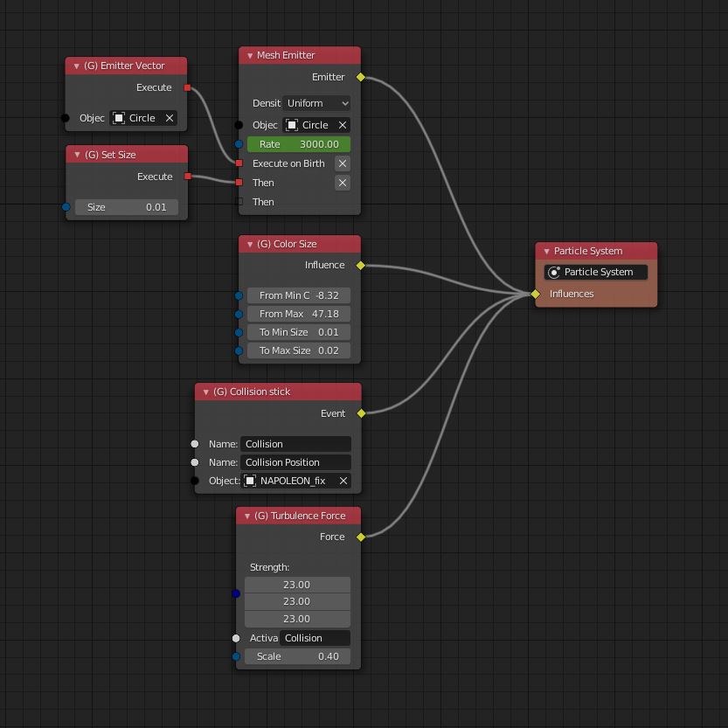Click Influences input socket on Particle System node
Screen dimensions: 728x728
[x=536, y=294]
